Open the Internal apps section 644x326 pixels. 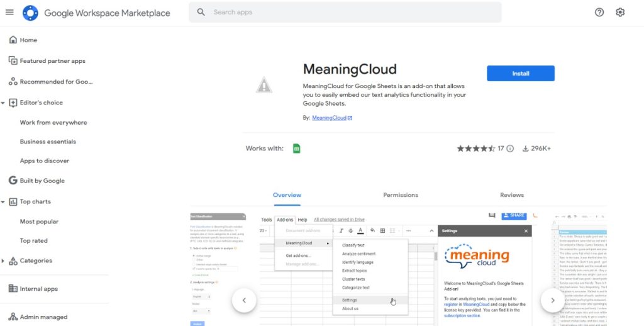coord(39,289)
